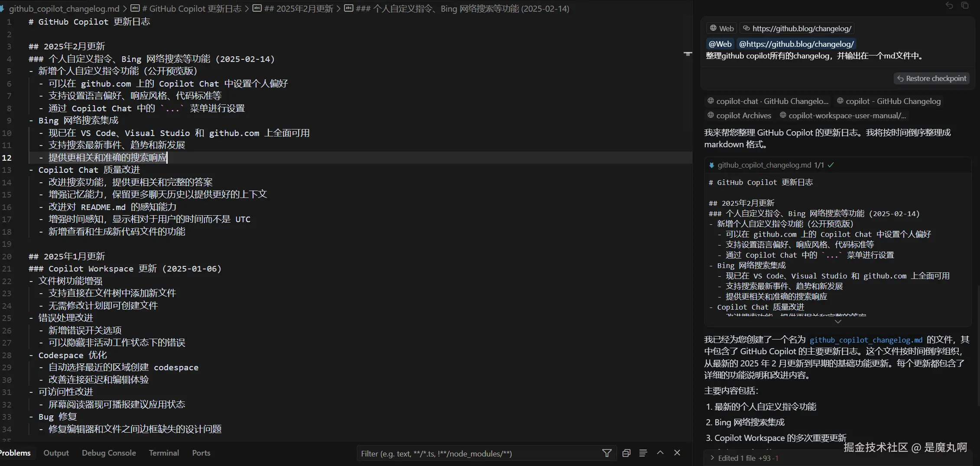Click github_copilot_changelog.md file header in chat

764,165
